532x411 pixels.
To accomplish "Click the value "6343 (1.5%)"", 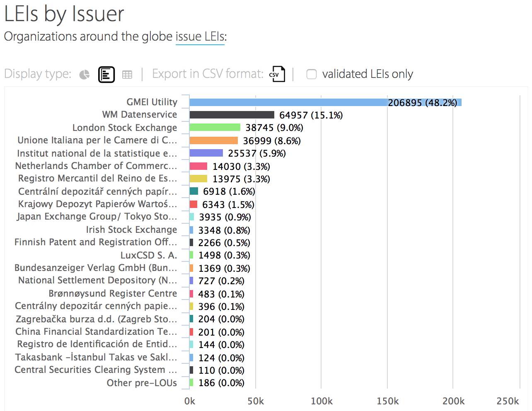I will (228, 205).
